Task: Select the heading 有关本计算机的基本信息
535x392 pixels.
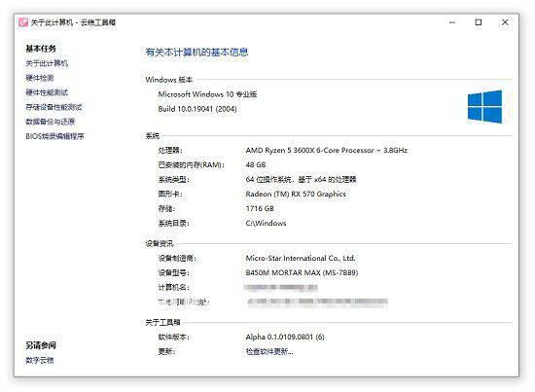Action: tap(196, 53)
